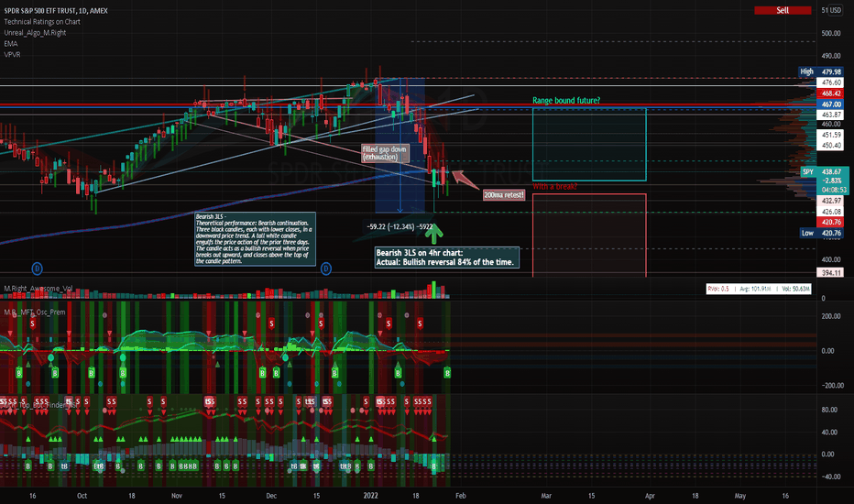Click the Feb label on time axis
This screenshot has height=504, width=854.
(x=460, y=496)
